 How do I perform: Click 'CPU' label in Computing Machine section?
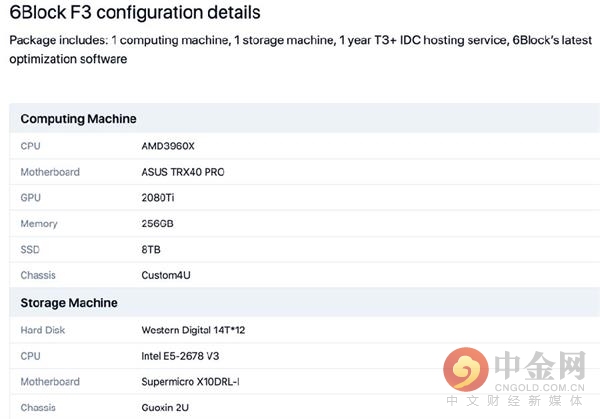pos(30,146)
